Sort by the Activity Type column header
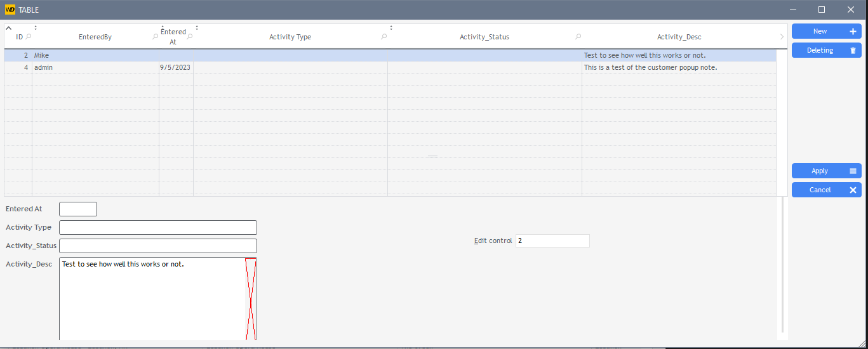 pos(290,37)
